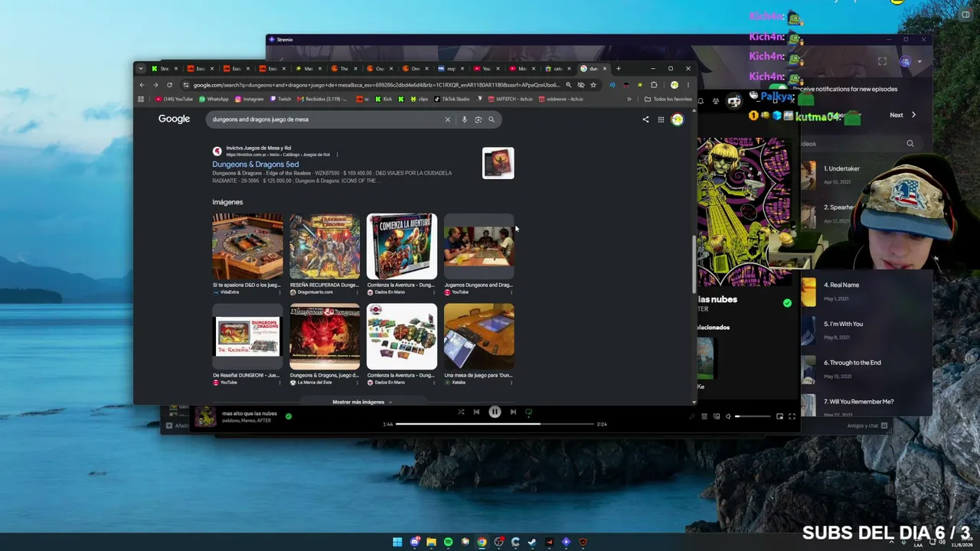The height and width of the screenshot is (551, 980).
Task: Open the Spotify mini player
Action: click(x=779, y=416)
